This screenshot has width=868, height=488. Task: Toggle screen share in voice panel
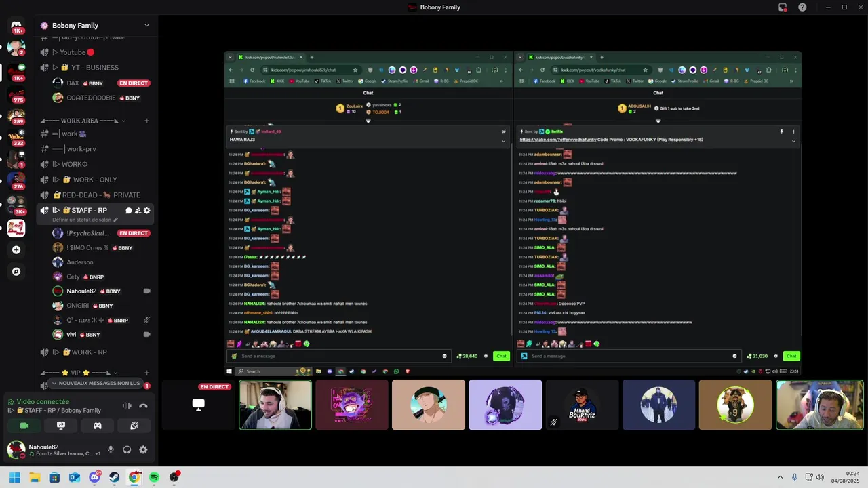61,426
